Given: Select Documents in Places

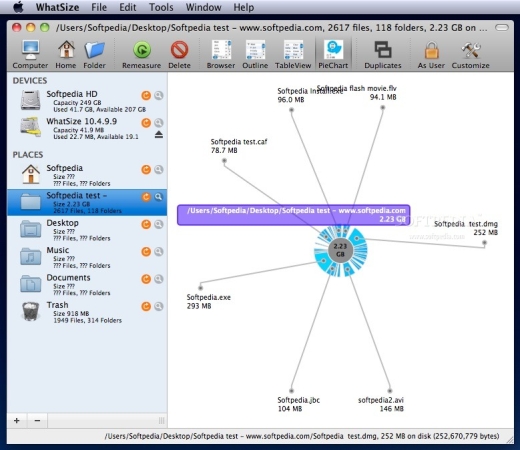Looking at the screenshot, I should click(87, 285).
